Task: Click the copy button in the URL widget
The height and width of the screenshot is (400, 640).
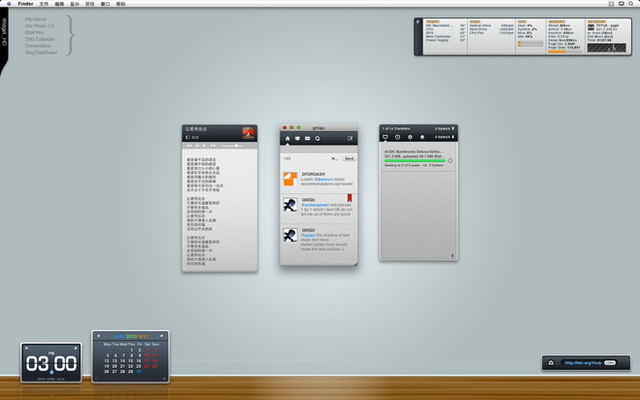Action: click(610, 362)
